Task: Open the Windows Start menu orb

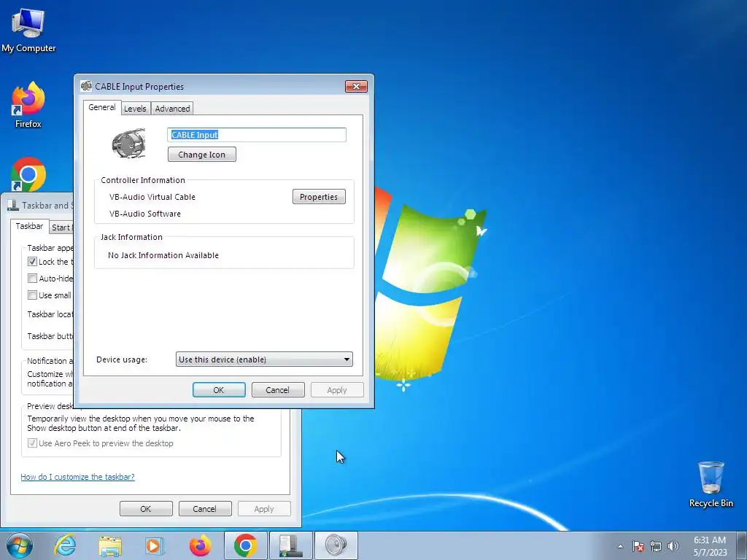Action: (20, 545)
